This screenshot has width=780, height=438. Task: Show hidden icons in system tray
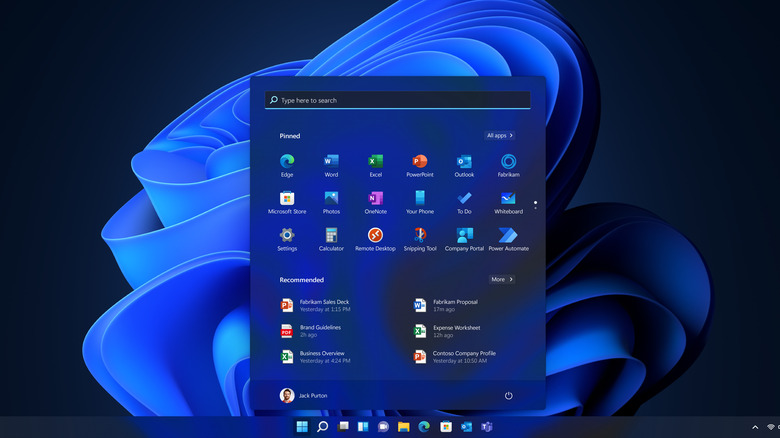coord(755,427)
